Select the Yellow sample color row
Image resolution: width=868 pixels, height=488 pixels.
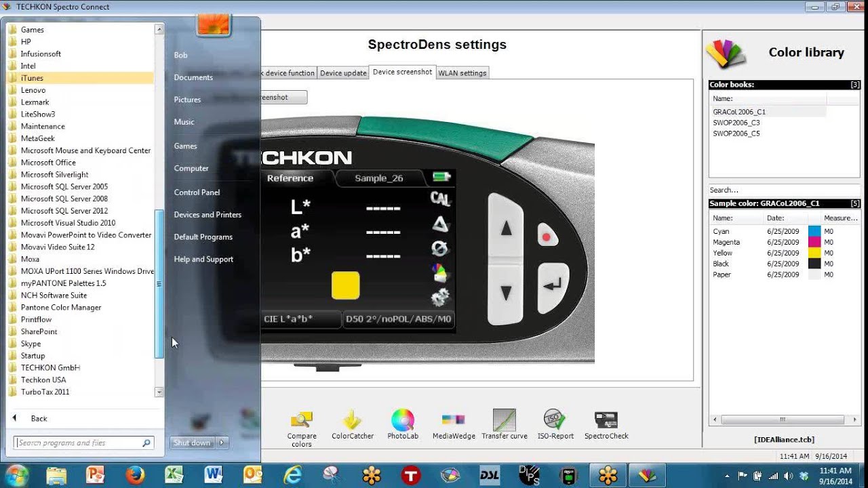click(x=785, y=253)
